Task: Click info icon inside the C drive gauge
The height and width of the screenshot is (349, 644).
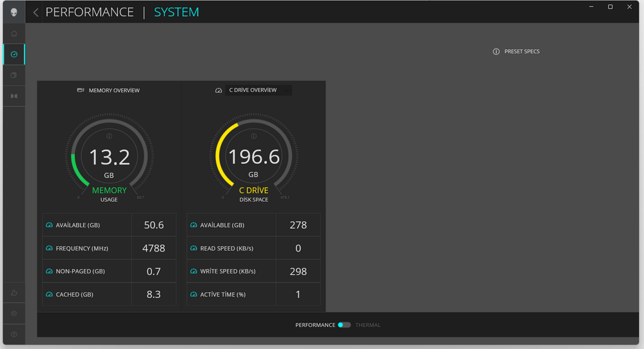Action: (x=253, y=137)
